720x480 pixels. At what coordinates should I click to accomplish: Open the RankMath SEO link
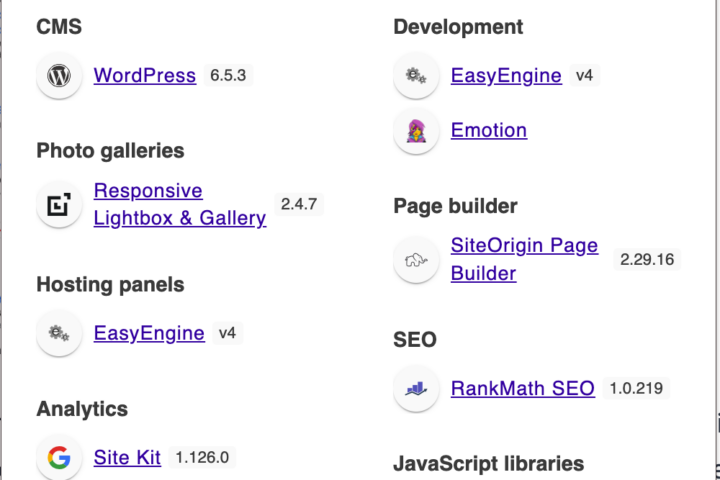[x=523, y=389]
